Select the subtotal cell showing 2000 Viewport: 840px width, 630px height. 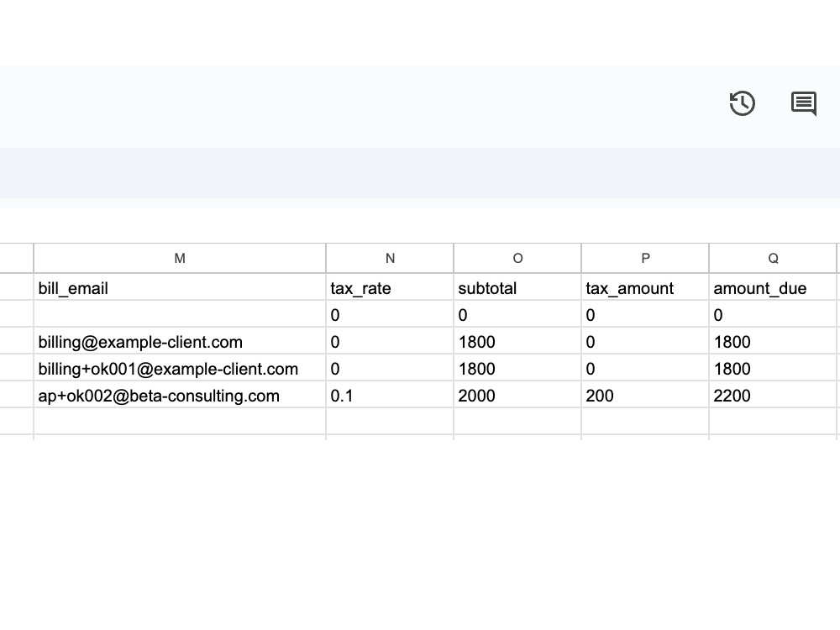pyautogui.click(x=517, y=395)
